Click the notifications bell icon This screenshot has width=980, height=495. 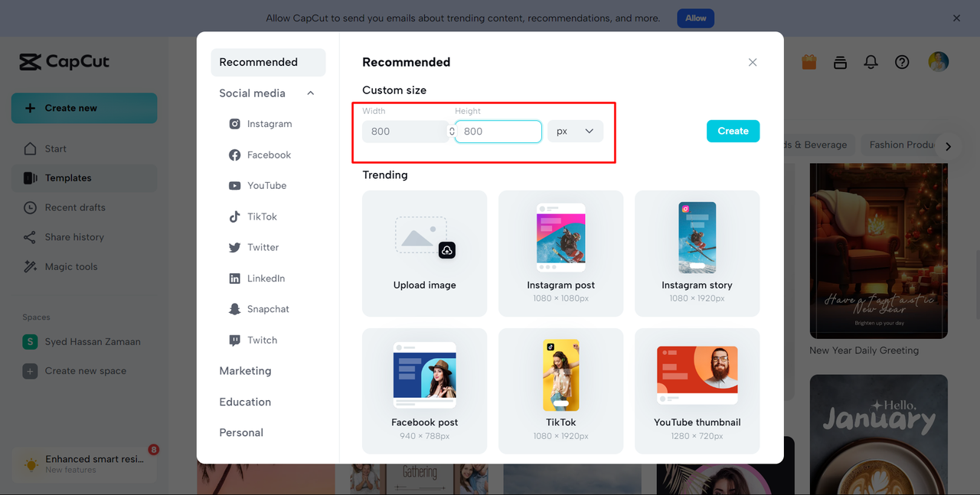(x=871, y=62)
